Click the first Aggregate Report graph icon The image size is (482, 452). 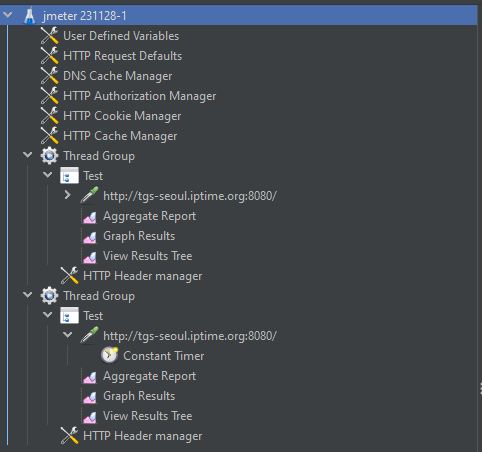(x=90, y=217)
